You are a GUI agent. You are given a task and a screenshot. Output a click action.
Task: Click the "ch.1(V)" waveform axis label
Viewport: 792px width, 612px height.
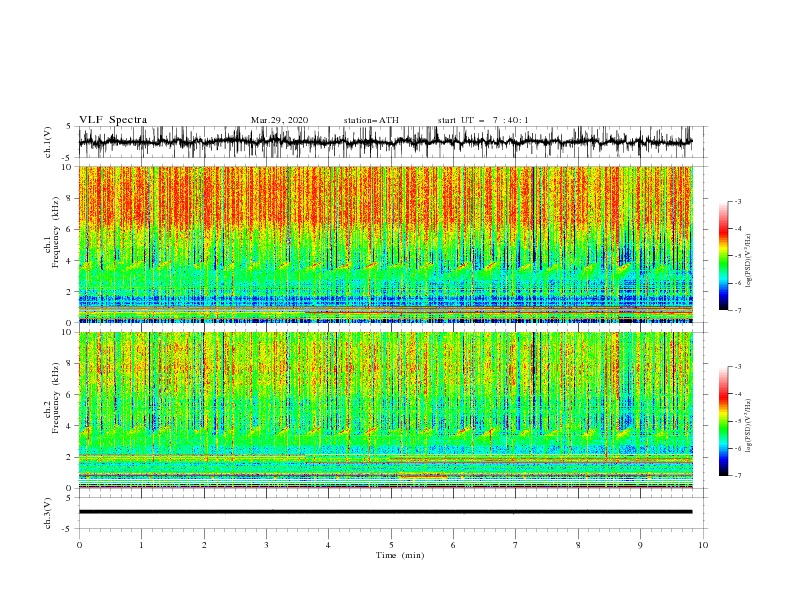click(x=48, y=142)
